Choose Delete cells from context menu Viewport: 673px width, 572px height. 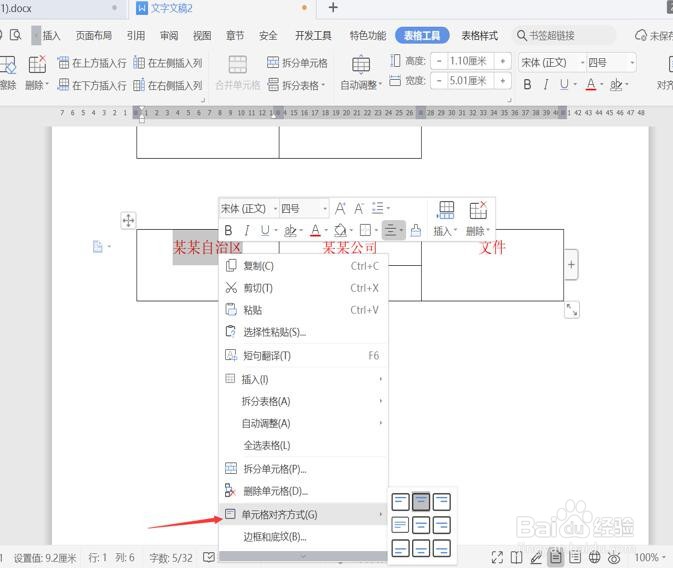pyautogui.click(x=303, y=491)
